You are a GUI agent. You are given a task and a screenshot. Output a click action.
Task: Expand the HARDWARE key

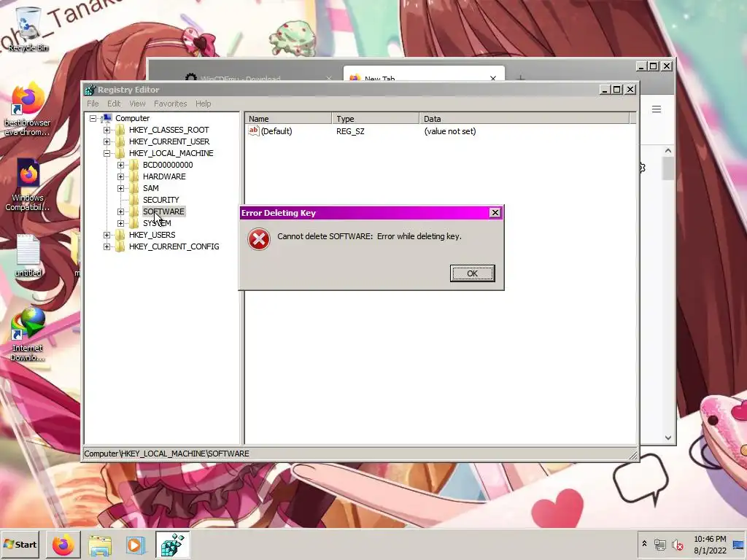tap(120, 176)
